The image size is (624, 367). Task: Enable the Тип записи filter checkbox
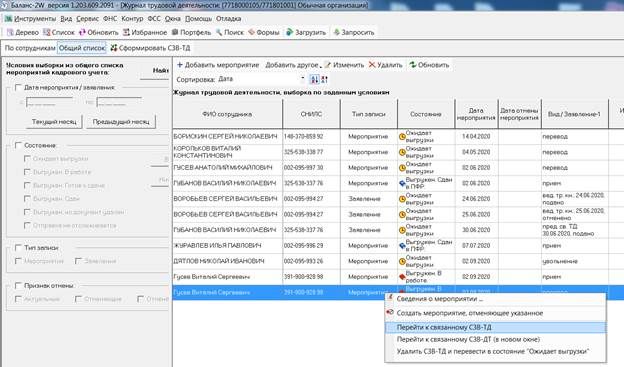tap(18, 248)
